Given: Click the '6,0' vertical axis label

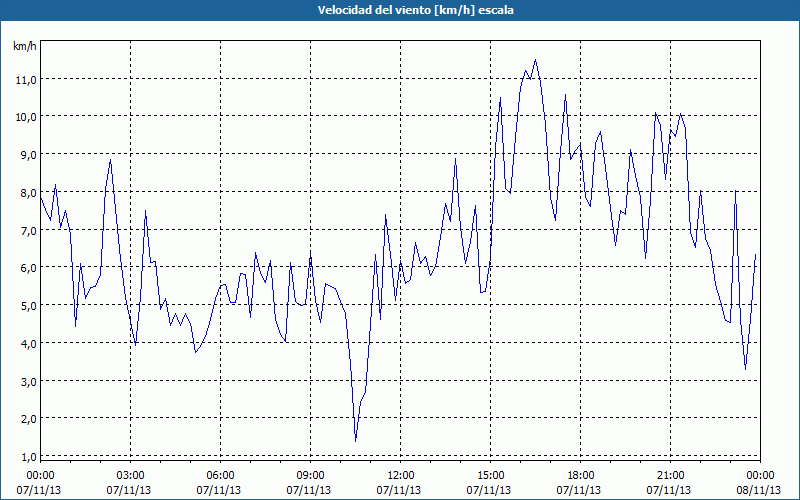Looking at the screenshot, I should 28,268.
